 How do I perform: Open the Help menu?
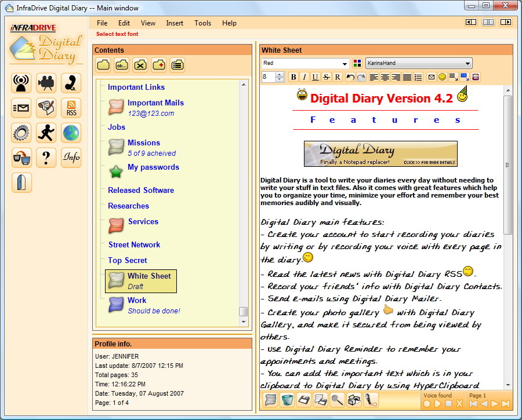(x=229, y=23)
